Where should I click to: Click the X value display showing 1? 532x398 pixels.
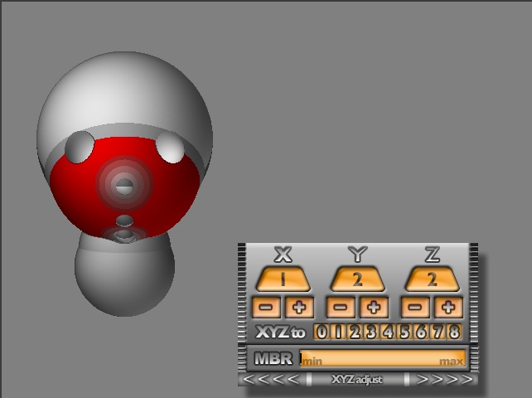pos(283,279)
